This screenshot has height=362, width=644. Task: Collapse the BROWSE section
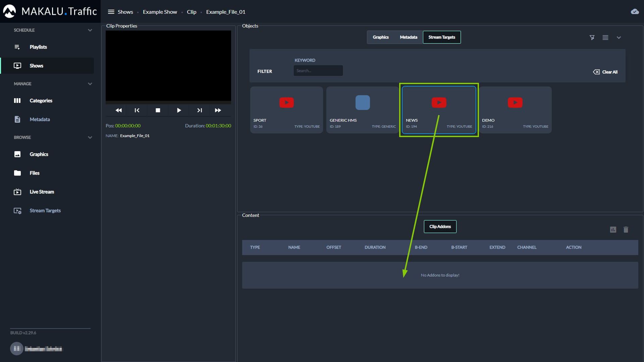coord(90,137)
